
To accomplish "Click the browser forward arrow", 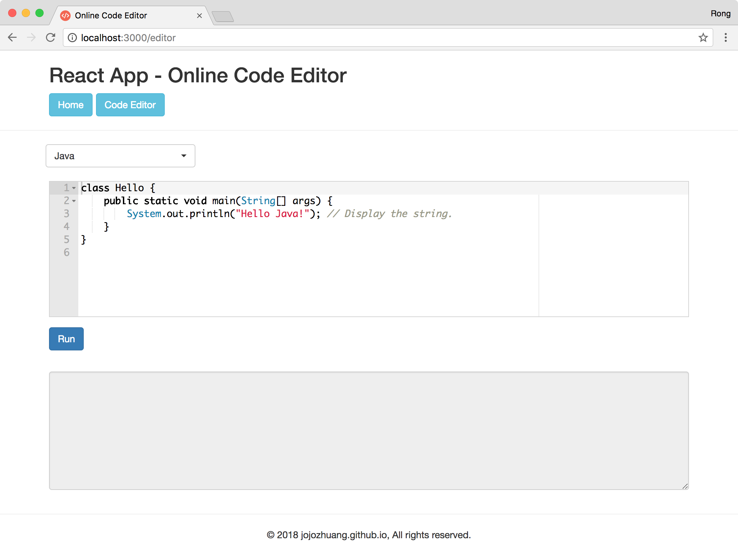I will (31, 37).
